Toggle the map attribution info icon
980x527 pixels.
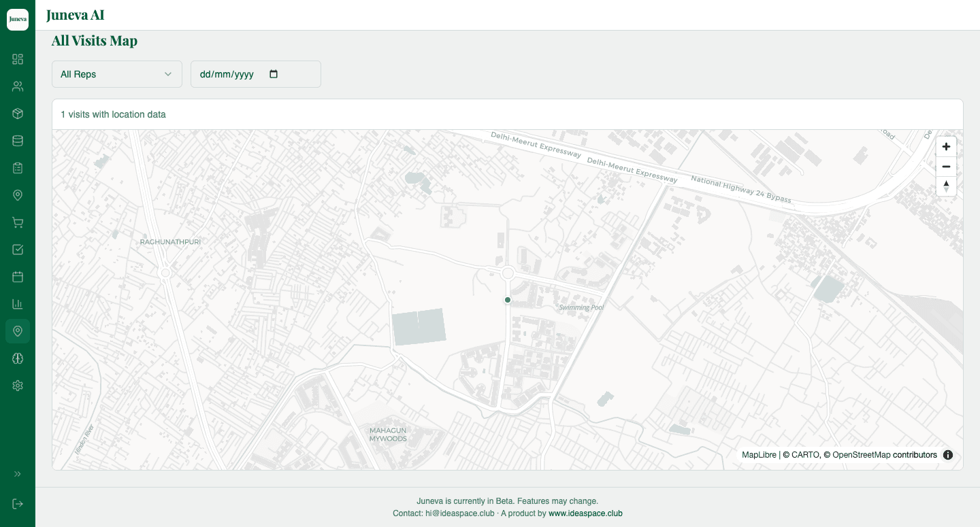click(x=948, y=455)
